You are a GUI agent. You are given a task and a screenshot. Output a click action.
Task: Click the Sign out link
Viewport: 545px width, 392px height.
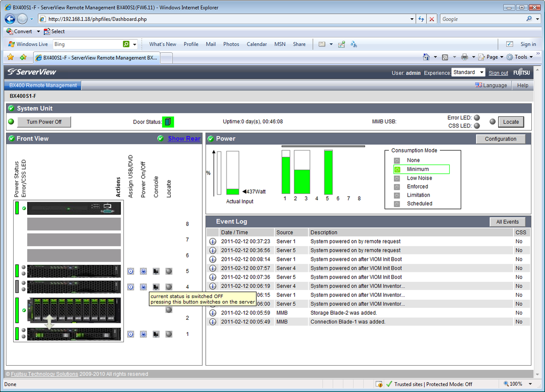pos(498,73)
